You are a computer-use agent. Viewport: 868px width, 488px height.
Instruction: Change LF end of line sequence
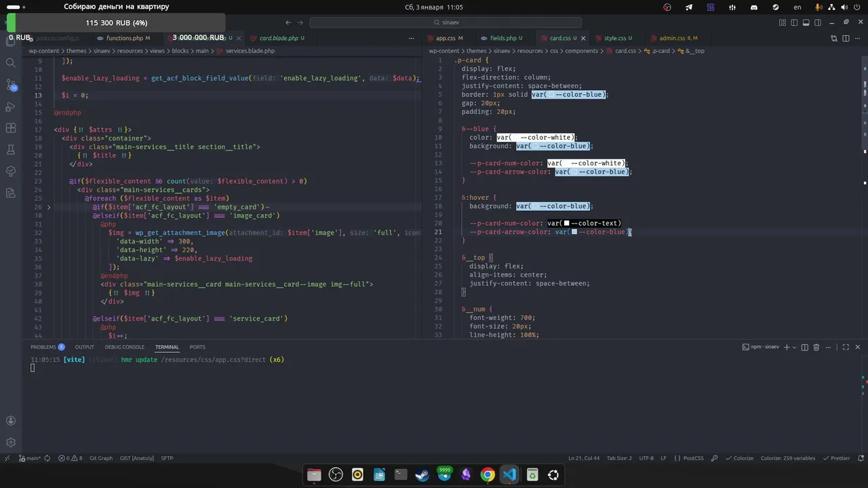664,458
